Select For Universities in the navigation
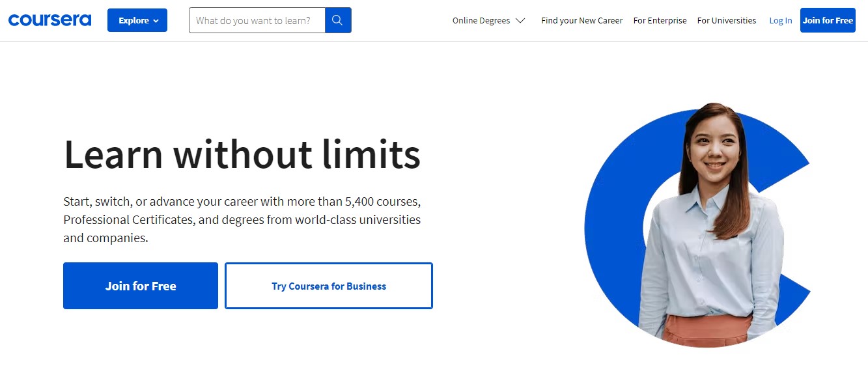868x373 pixels. point(726,20)
